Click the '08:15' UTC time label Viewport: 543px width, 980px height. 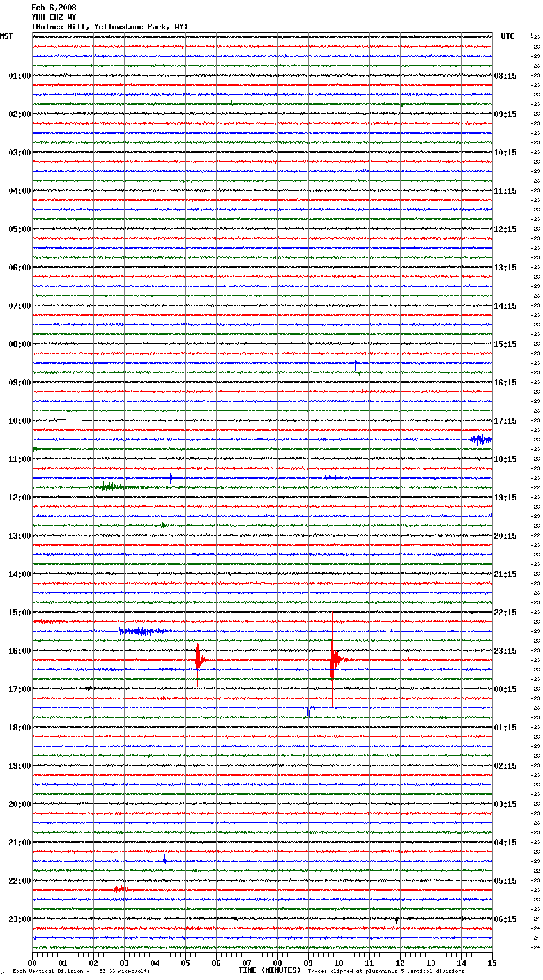click(x=505, y=76)
